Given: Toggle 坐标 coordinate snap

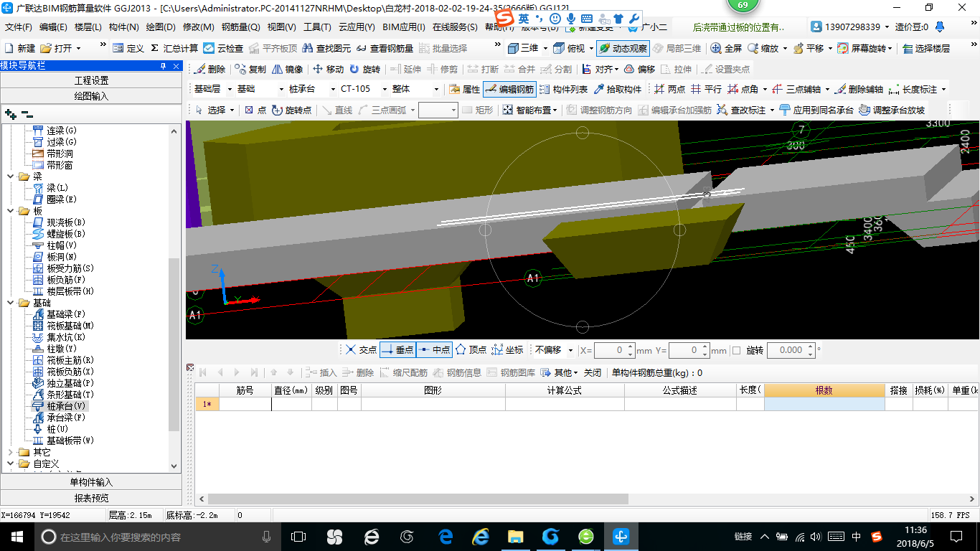Looking at the screenshot, I should (507, 349).
